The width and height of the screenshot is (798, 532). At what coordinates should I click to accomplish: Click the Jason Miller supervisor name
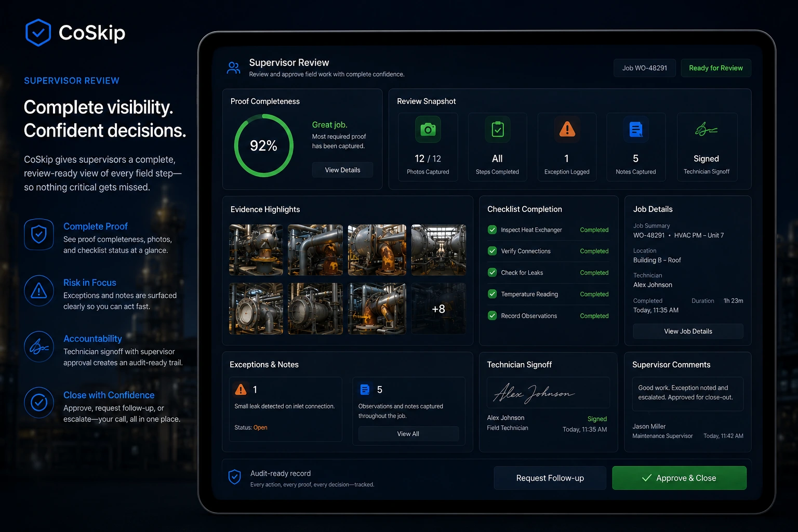[649, 427]
